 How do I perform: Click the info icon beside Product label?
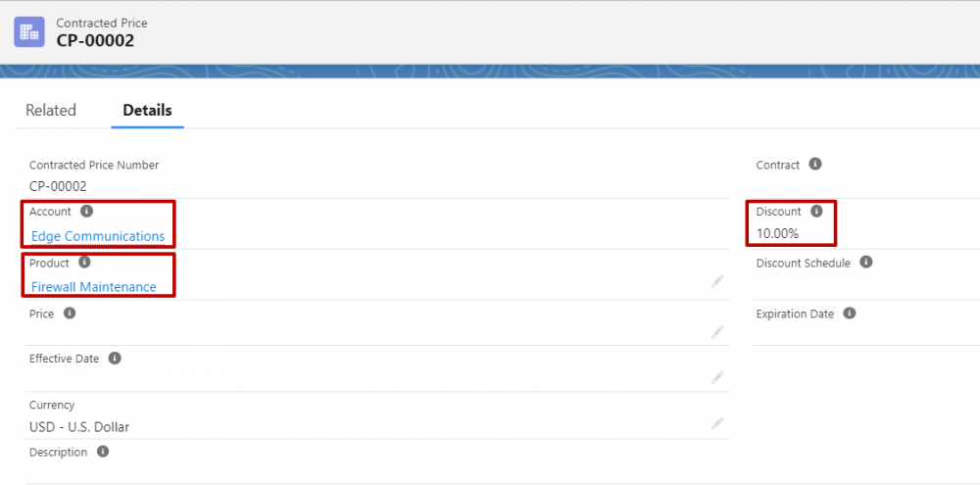point(85,263)
